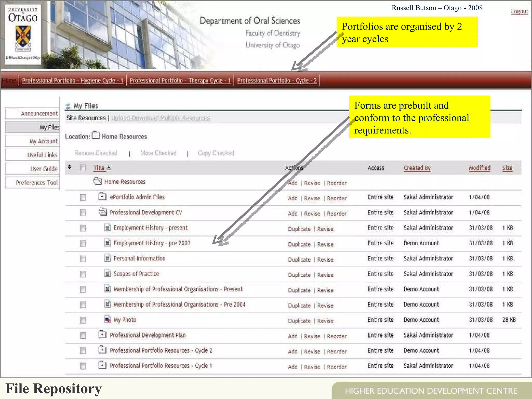532x399 pixels.
Task: Click the Scopes of Practice document icon
Action: 107,273
